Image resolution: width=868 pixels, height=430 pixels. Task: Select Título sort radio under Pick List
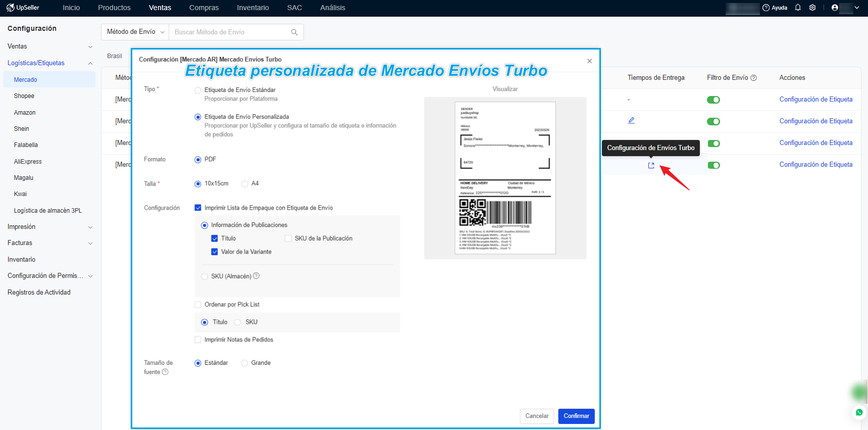click(x=205, y=322)
